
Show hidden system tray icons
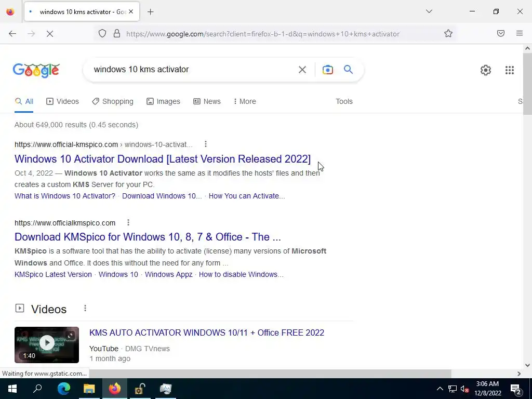point(440,389)
